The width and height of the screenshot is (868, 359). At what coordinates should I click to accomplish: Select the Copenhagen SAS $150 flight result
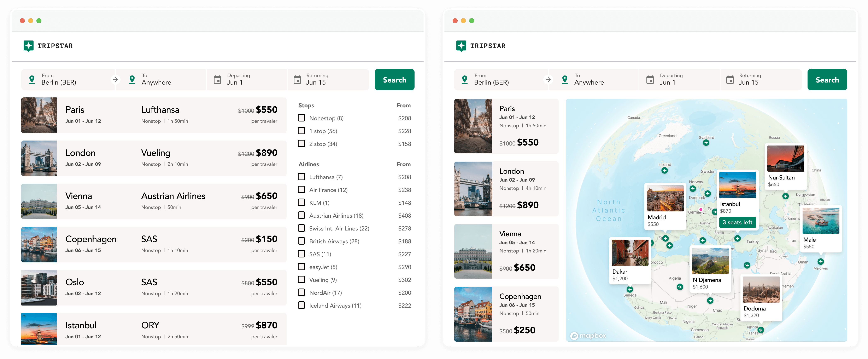pyautogui.click(x=154, y=244)
